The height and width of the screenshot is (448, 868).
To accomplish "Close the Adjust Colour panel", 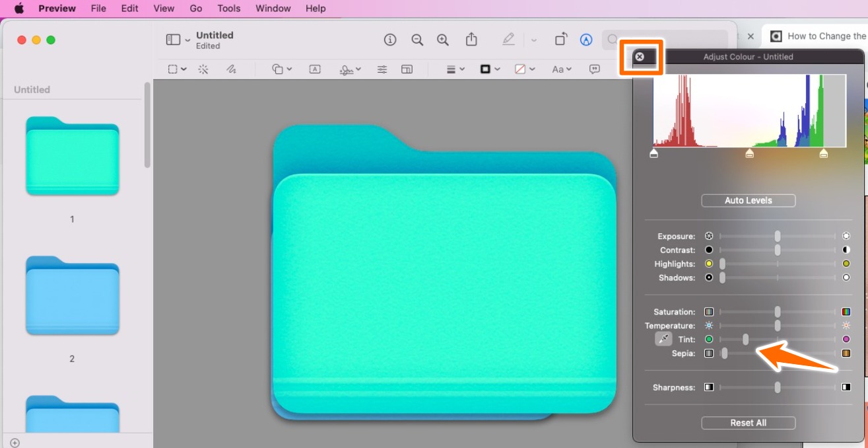I will coord(640,57).
